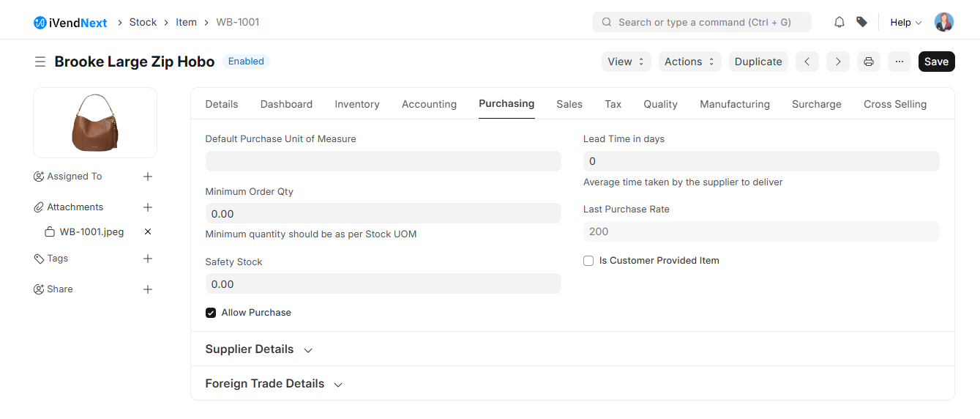Open the View dropdown

[x=626, y=62]
